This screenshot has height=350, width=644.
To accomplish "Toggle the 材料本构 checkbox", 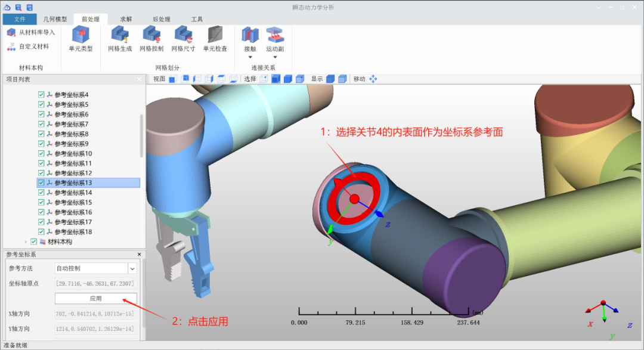I will pyautogui.click(x=33, y=241).
